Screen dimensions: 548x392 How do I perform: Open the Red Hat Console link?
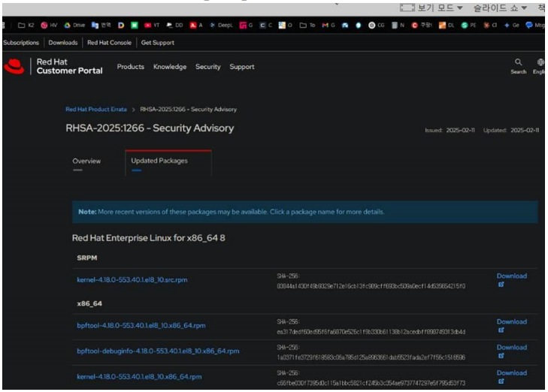(x=109, y=43)
